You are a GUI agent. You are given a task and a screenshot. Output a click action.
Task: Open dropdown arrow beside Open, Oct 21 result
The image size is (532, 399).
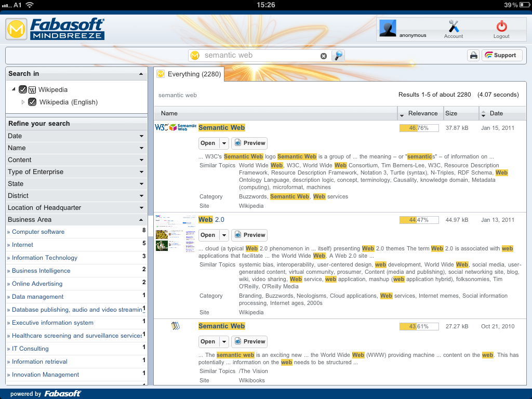[x=224, y=342]
